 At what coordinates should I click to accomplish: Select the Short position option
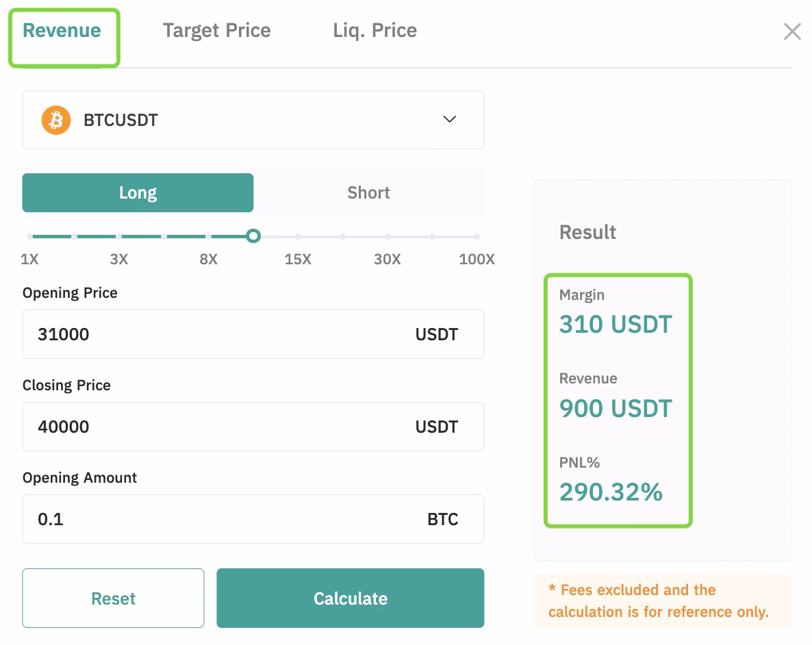coord(368,192)
